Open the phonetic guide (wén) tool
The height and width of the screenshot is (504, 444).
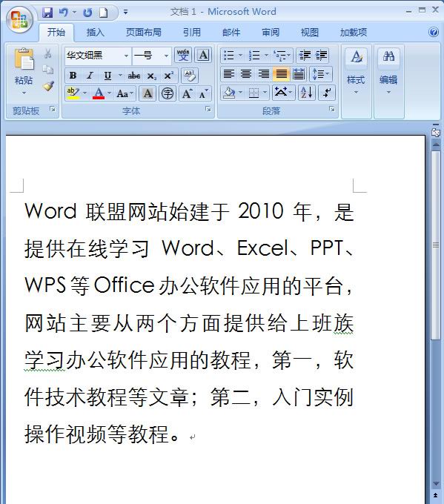183,55
